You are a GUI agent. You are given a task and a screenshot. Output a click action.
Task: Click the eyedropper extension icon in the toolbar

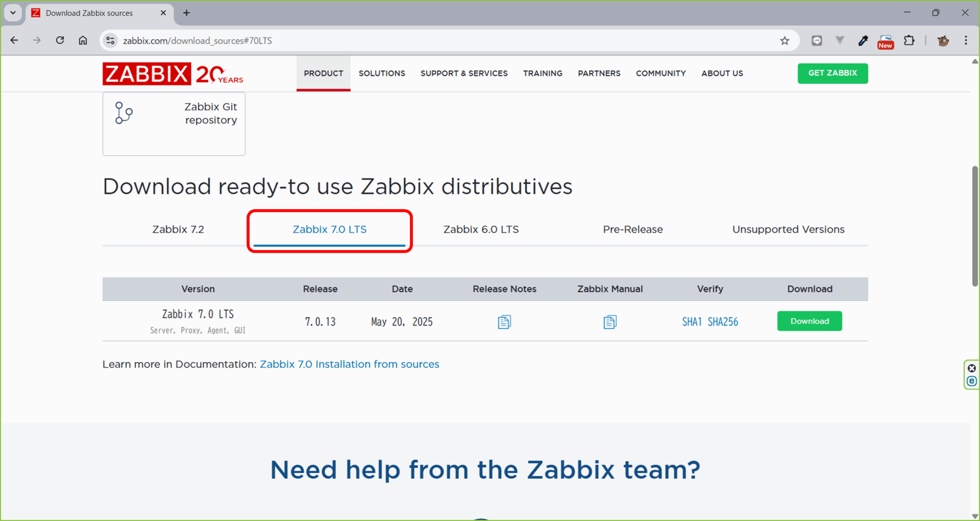click(863, 40)
